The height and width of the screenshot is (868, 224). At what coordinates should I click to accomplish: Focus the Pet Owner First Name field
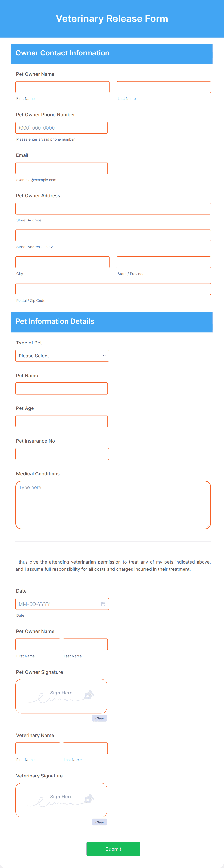pyautogui.click(x=62, y=87)
